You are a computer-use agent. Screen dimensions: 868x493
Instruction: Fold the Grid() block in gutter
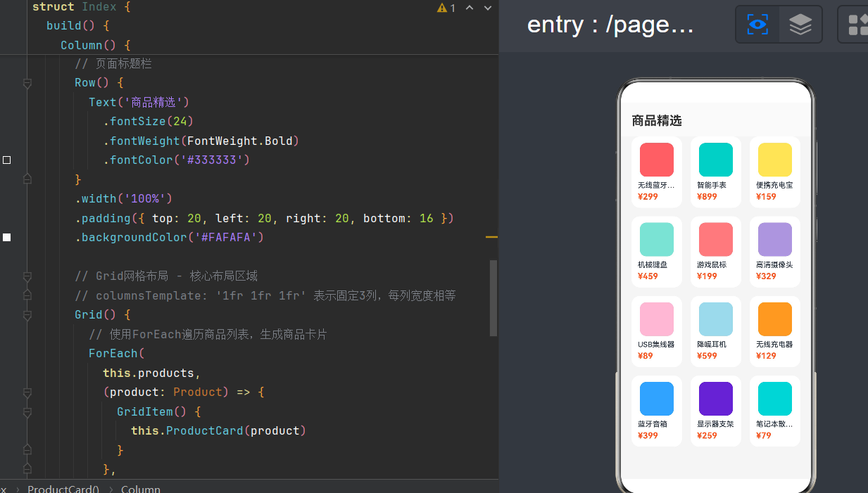[27, 315]
